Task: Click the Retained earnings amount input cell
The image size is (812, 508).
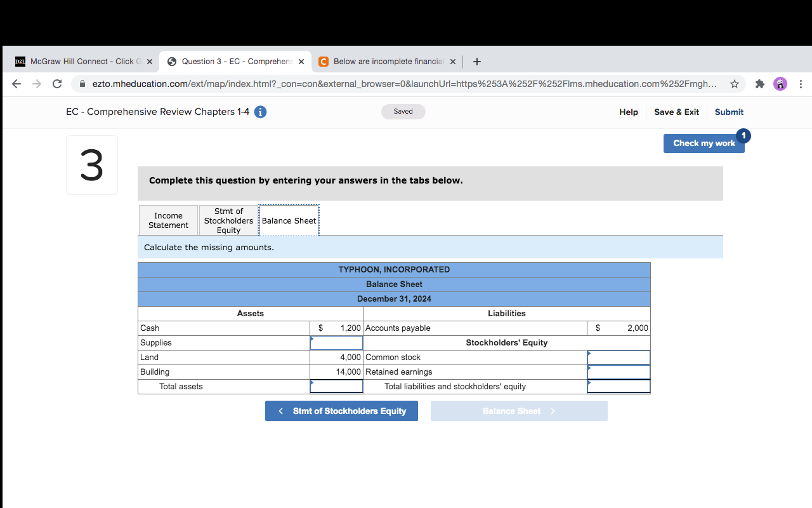Action: click(x=619, y=372)
